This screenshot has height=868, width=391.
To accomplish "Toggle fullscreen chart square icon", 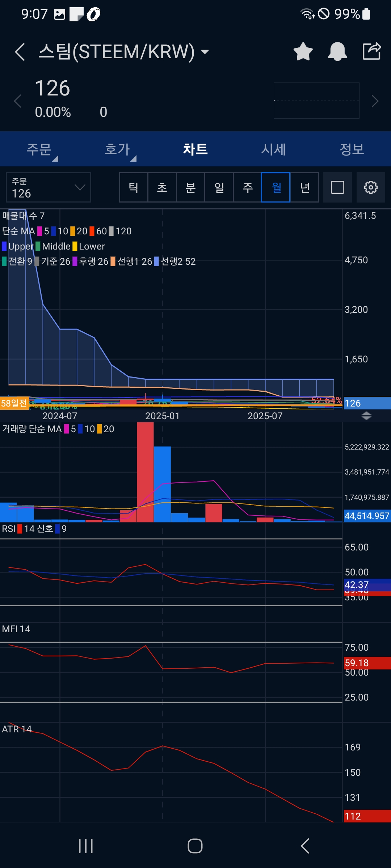I will (x=337, y=187).
